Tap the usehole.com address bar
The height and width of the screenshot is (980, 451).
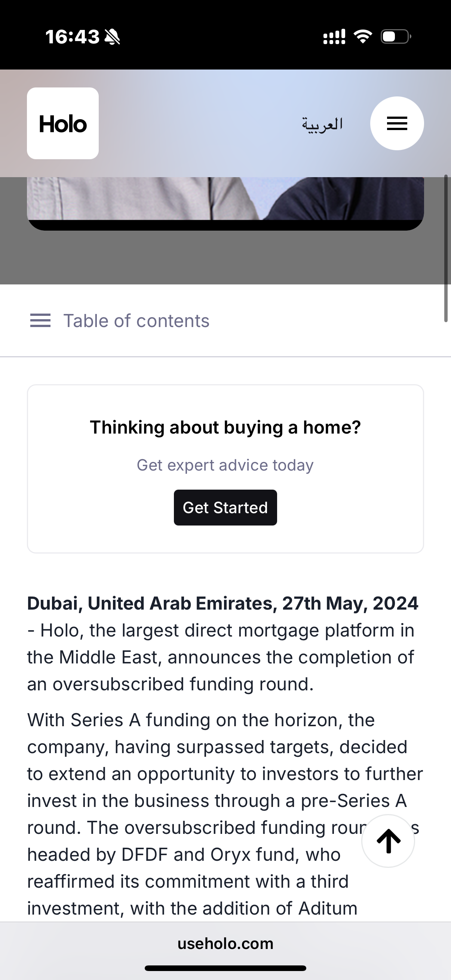[x=225, y=943]
